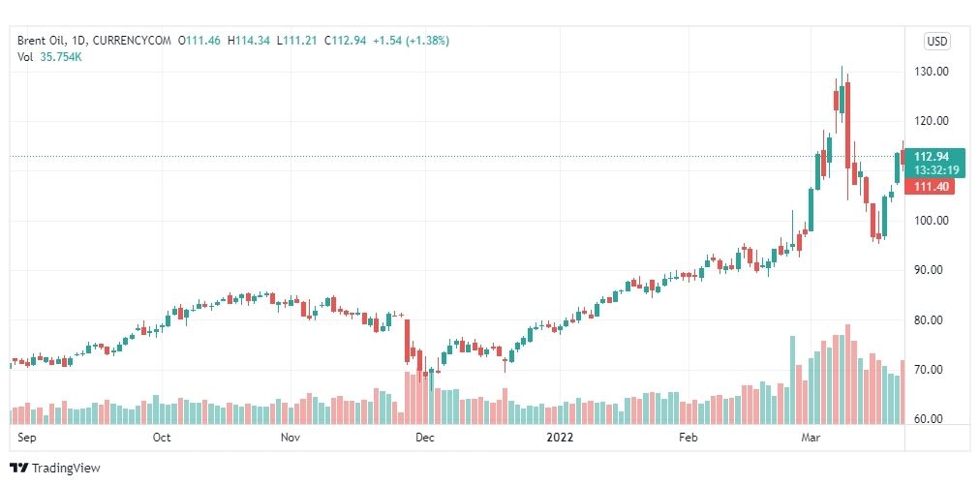980x485 pixels.
Task: Click the Sep date axis label
Action: pyautogui.click(x=27, y=438)
